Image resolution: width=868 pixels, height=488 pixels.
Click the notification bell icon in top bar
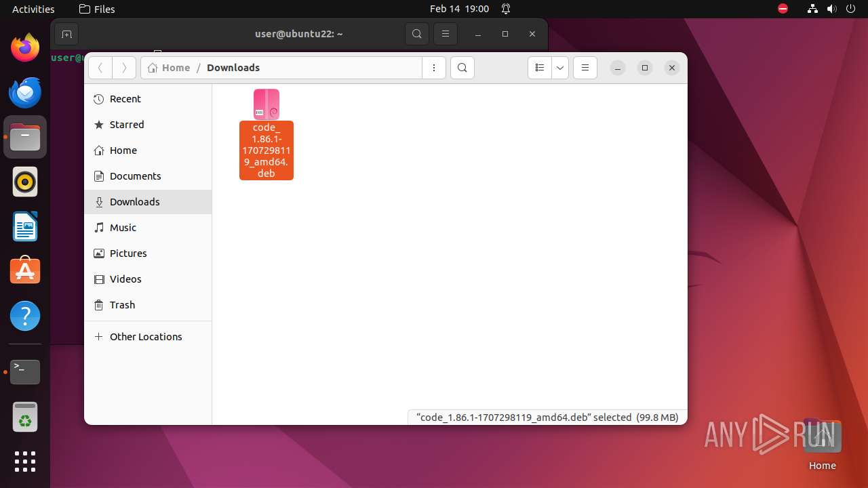point(506,9)
